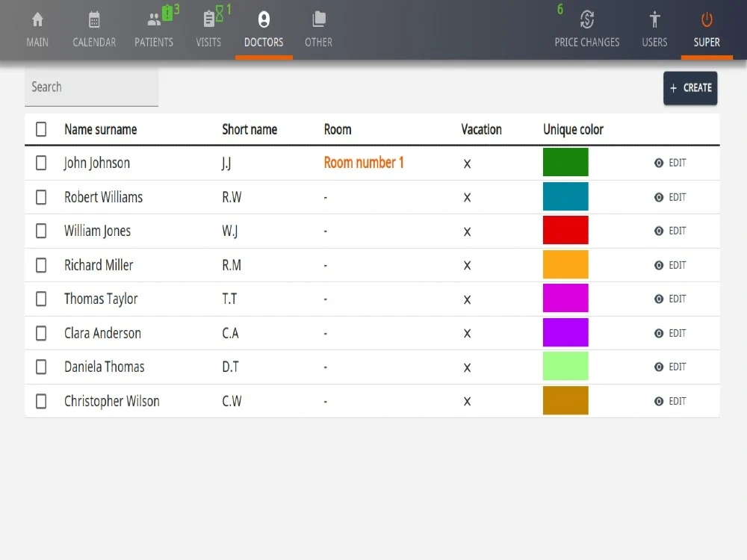
Task: Switch to the VISITS tab label
Action: pyautogui.click(x=208, y=43)
